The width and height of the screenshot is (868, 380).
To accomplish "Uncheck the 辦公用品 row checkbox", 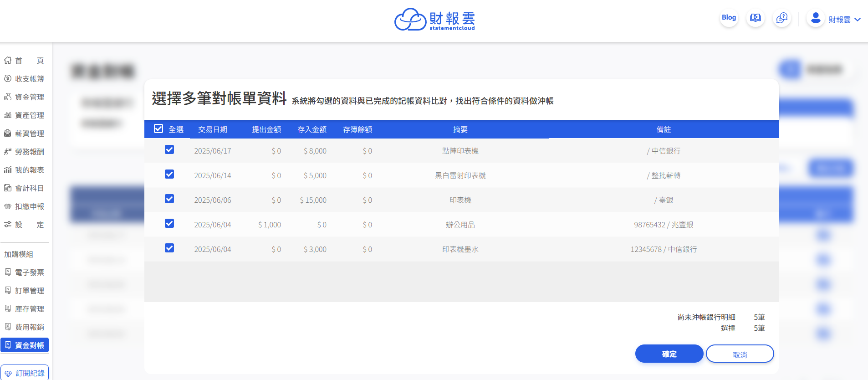I will 169,224.
